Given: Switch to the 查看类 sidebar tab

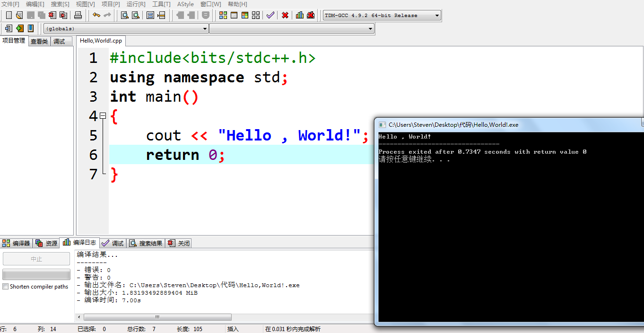Looking at the screenshot, I should coord(39,42).
